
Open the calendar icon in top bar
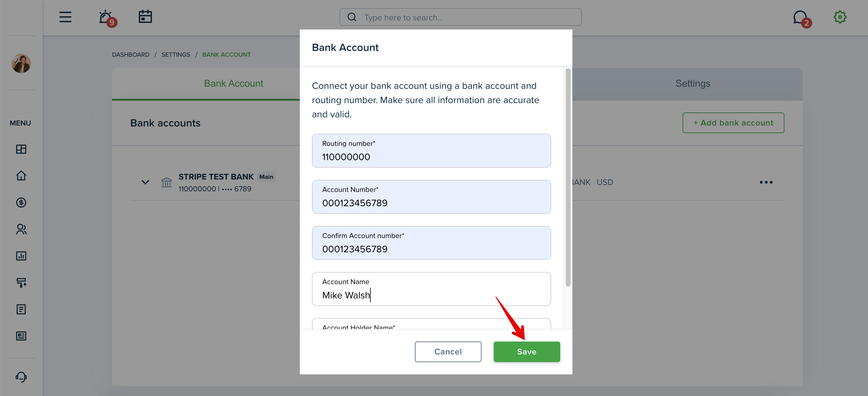tap(145, 17)
